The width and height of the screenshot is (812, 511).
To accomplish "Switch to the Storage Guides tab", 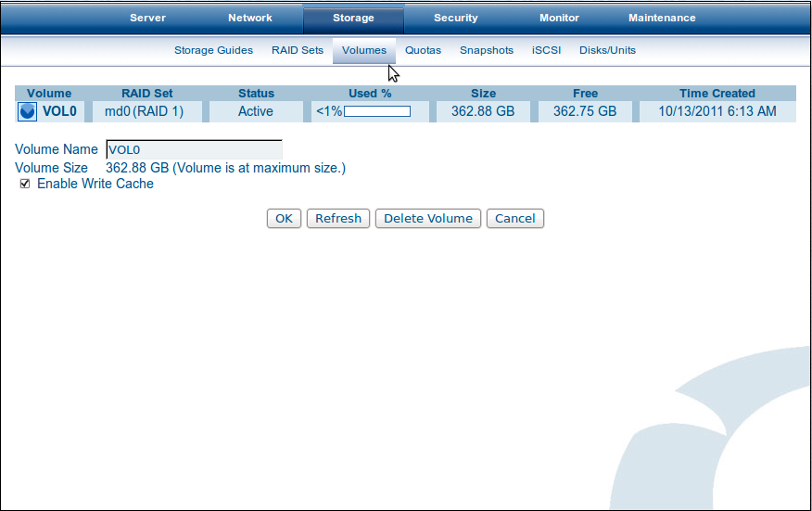I will pos(213,50).
